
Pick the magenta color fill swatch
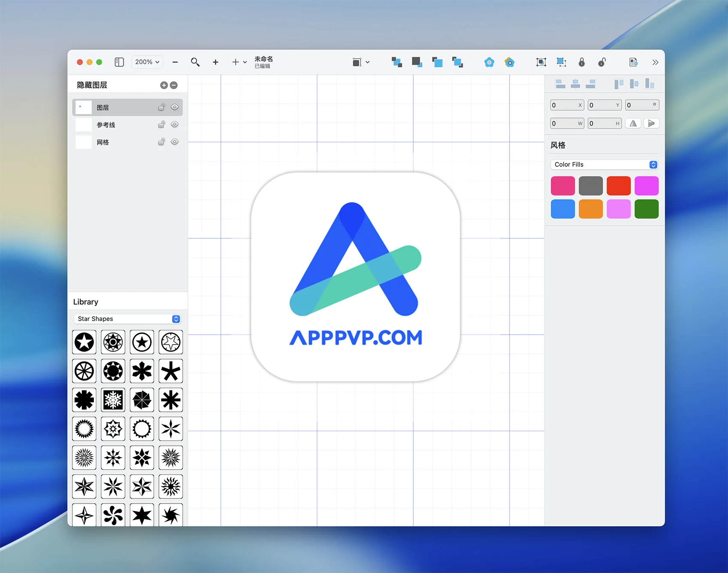647,186
